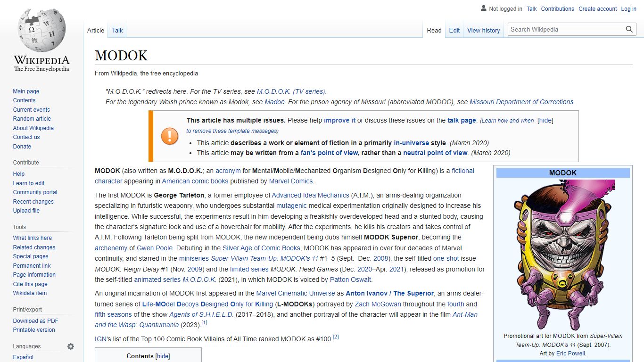Click the orange article issues warning icon
Image resolution: width=644 pixels, height=362 pixels.
click(170, 136)
